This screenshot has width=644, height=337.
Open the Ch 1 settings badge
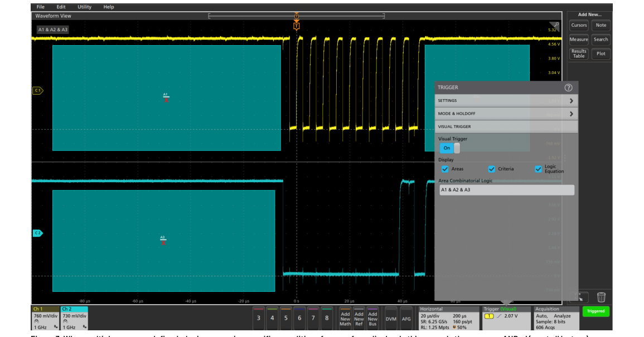coord(46,318)
